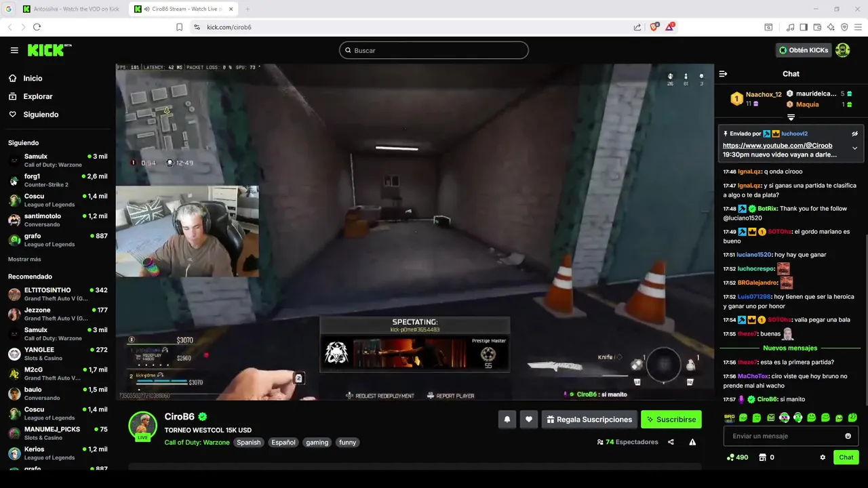Collapse the chat panel with arrow icon
The width and height of the screenshot is (868, 488).
(x=723, y=74)
